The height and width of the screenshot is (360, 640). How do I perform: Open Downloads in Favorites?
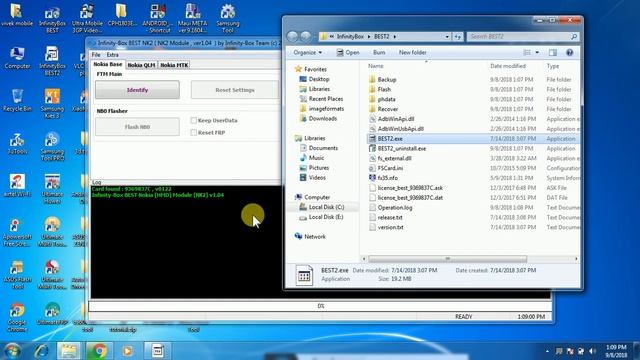point(318,119)
